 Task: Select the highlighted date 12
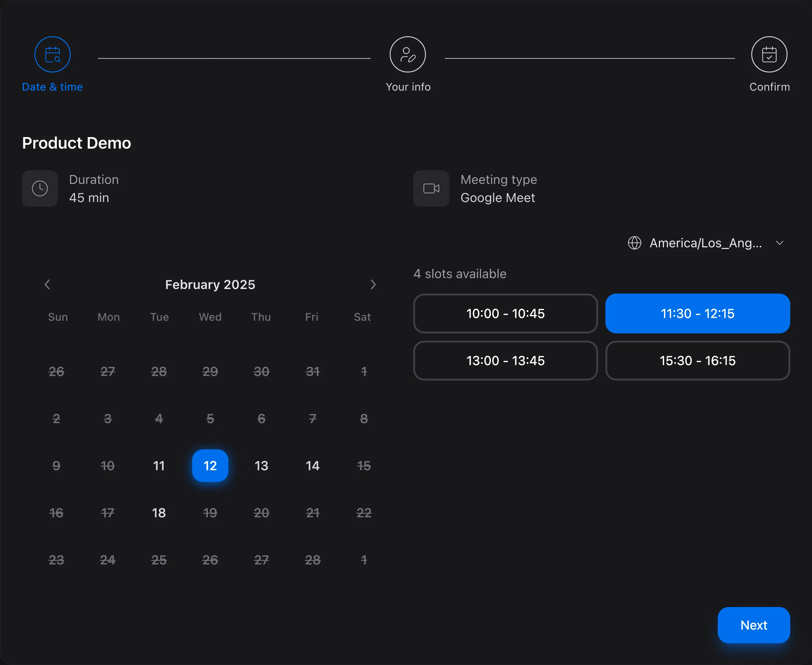pyautogui.click(x=210, y=465)
